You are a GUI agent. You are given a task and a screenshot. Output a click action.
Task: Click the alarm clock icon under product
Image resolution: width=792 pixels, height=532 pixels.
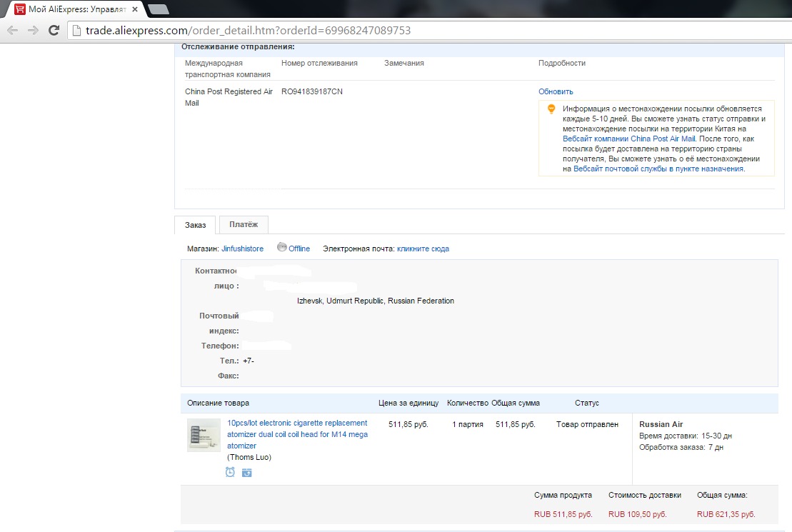(x=230, y=472)
